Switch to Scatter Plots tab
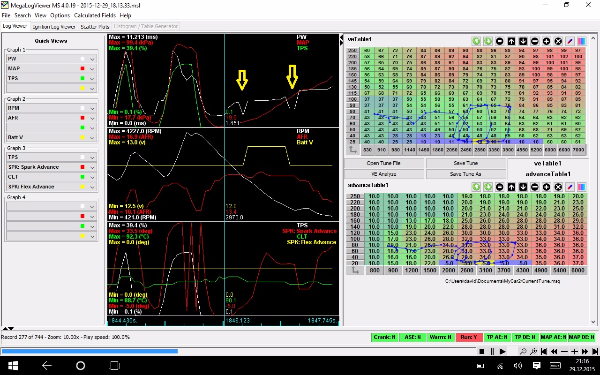 click(x=95, y=27)
